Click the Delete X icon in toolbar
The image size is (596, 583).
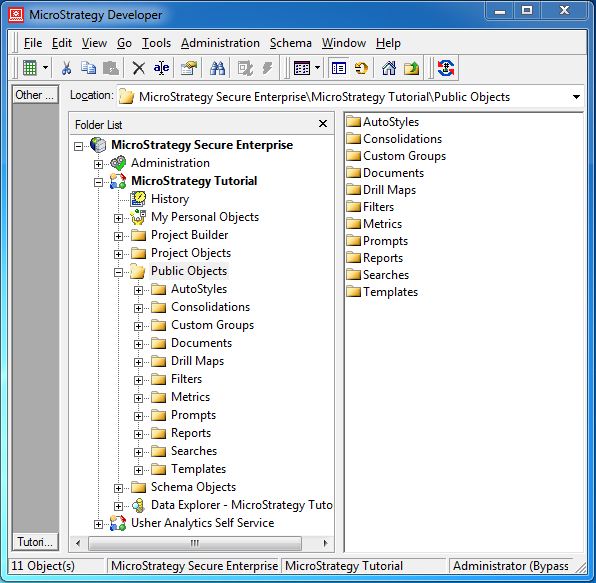pos(139,68)
